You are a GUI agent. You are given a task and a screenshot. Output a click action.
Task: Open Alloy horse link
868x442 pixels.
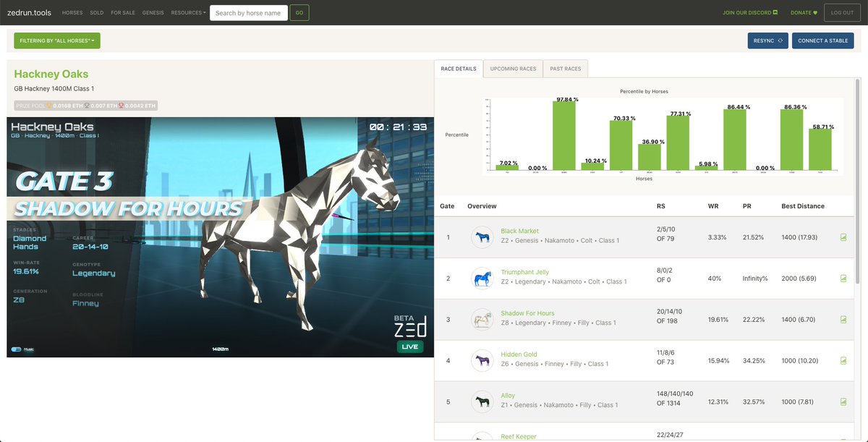point(508,396)
